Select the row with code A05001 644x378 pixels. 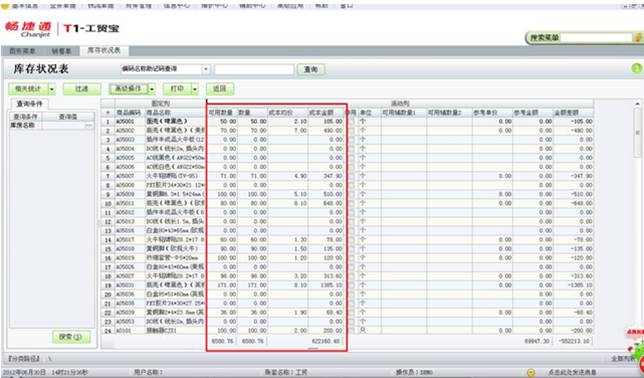click(x=347, y=122)
